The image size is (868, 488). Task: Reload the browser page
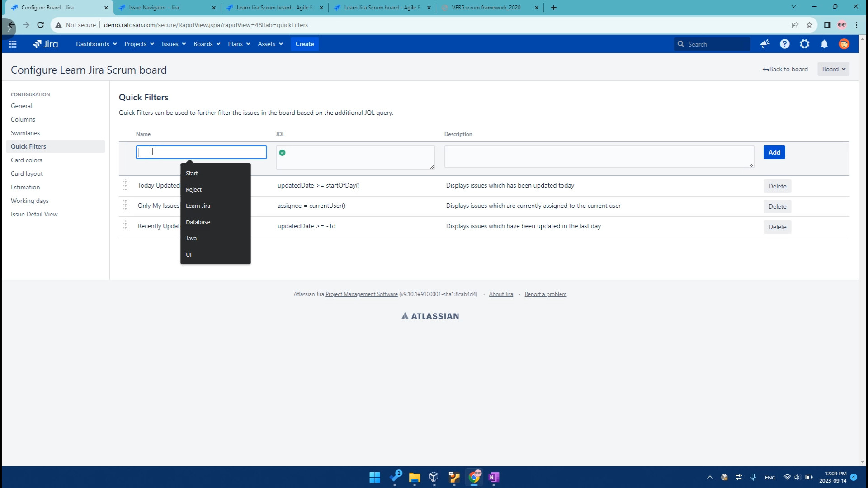[40, 25]
